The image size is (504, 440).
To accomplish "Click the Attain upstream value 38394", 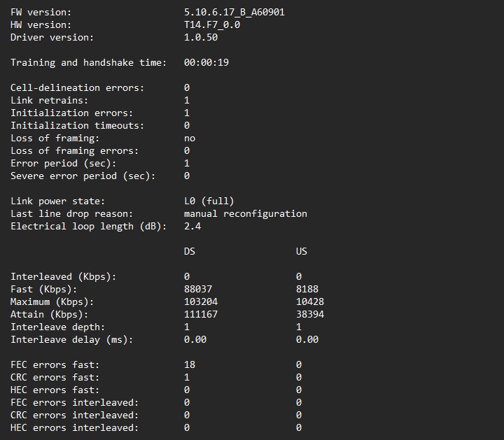I will 310,315.
